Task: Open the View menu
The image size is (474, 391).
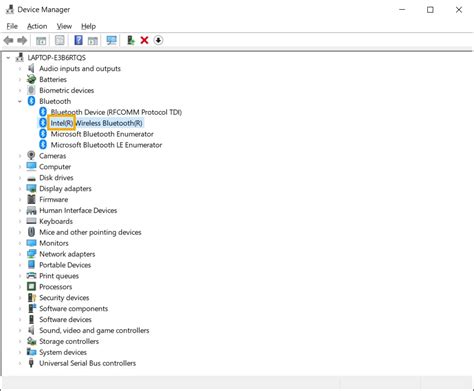Action: (64, 26)
